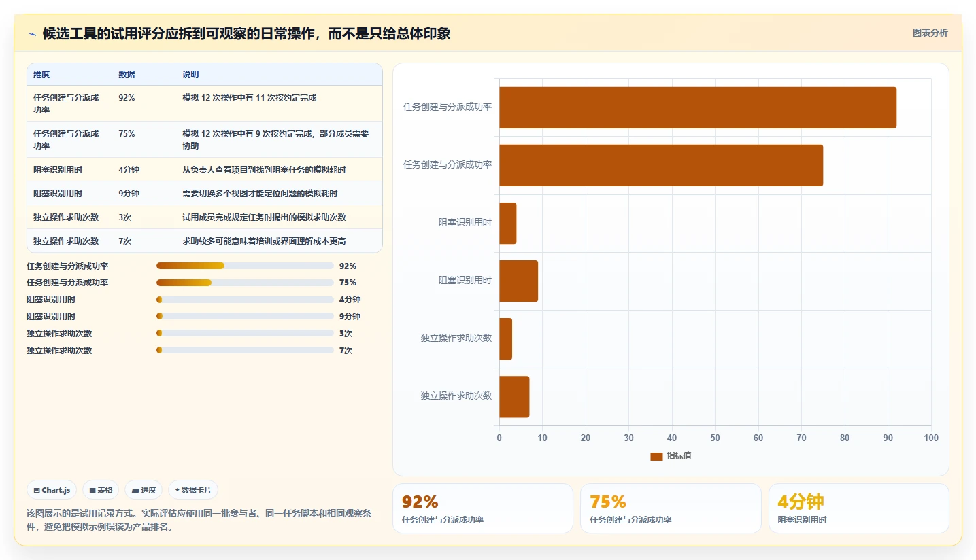Select the 进度 chip
976x560 pixels.
(144, 490)
